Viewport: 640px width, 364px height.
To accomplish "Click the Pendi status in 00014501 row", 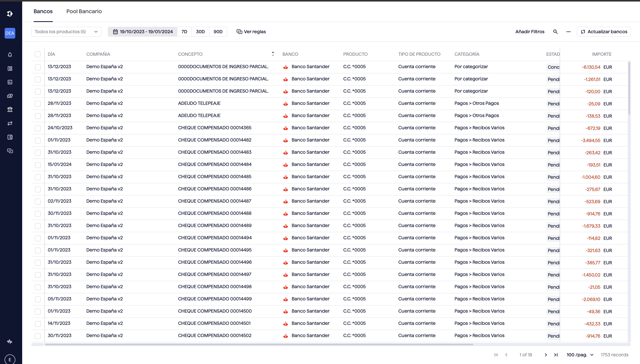I will pos(553,324).
